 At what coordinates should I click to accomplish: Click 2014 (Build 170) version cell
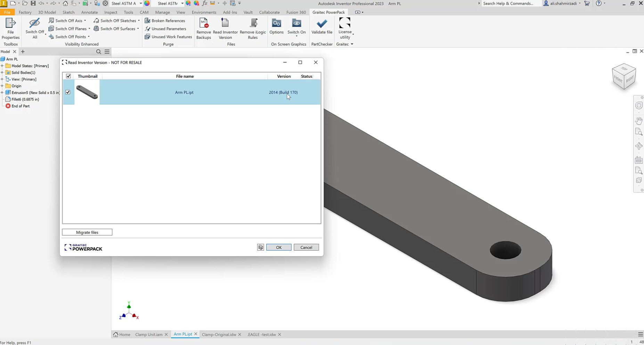[x=283, y=92]
